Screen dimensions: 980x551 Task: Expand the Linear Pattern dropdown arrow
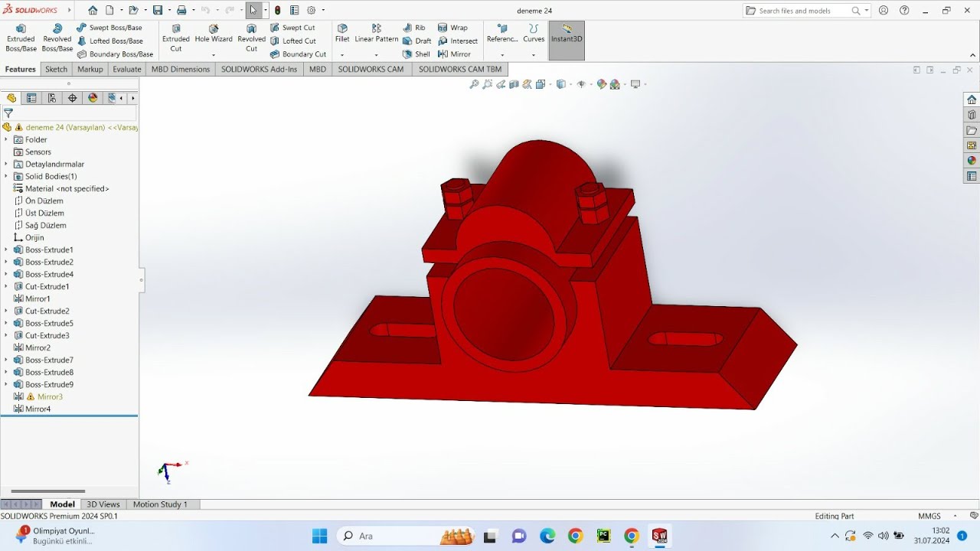click(x=376, y=55)
